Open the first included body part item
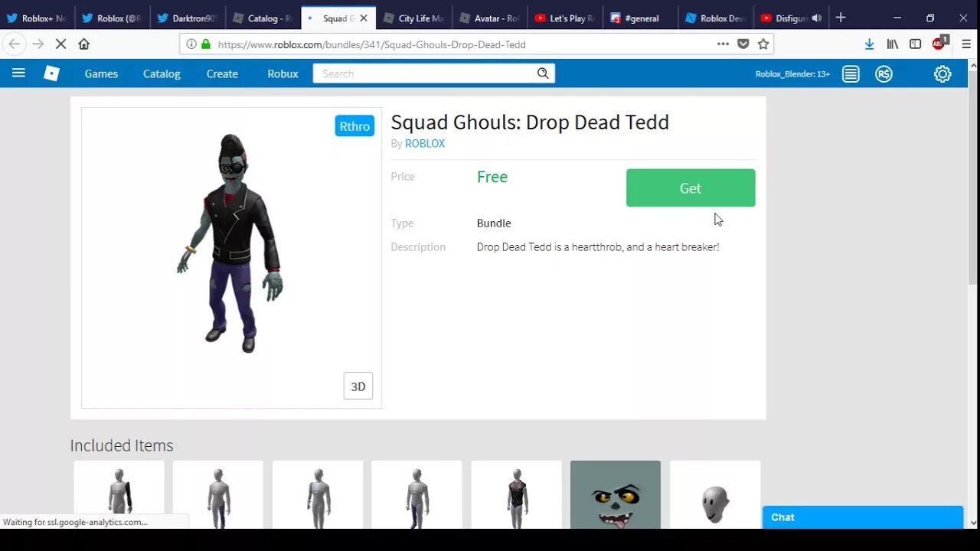980x551 pixels. [x=119, y=494]
